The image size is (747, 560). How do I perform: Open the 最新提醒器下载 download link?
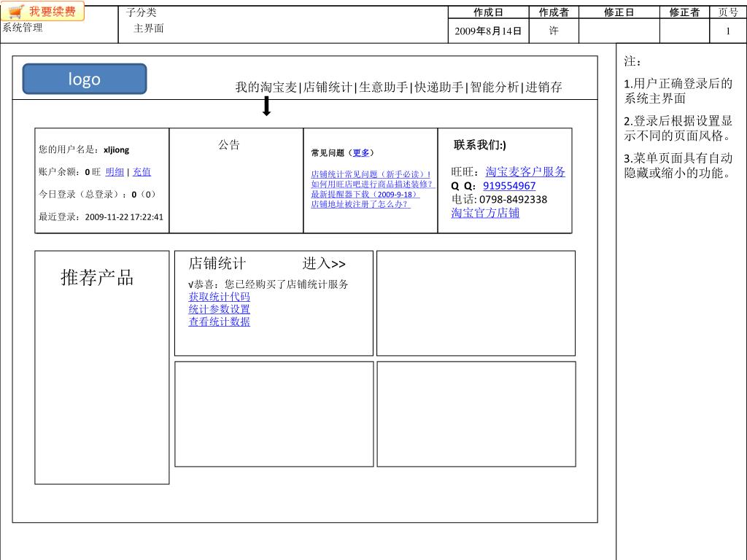pyautogui.click(x=365, y=195)
